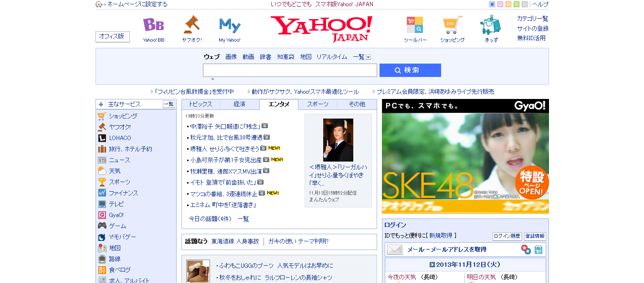The image size is (644, 283).
Task: Click the 一覧 button in the 主なサービス header
Action: click(x=169, y=104)
